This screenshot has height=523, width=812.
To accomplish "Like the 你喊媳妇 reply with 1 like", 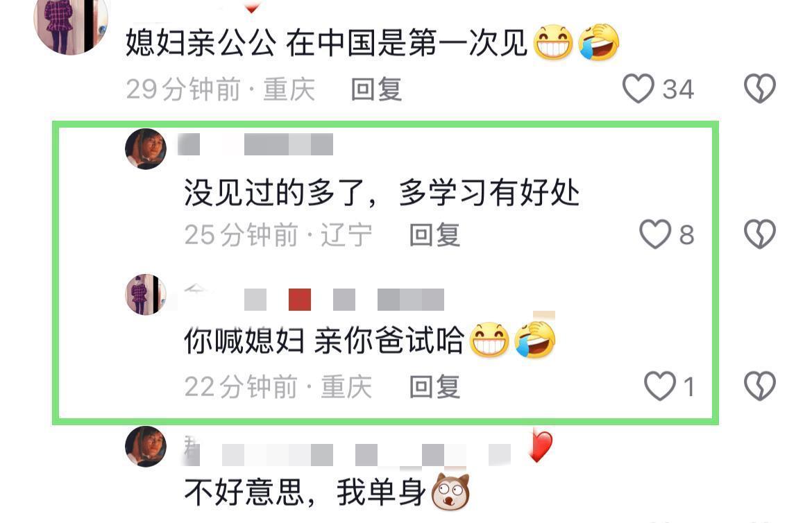I will pyautogui.click(x=660, y=386).
